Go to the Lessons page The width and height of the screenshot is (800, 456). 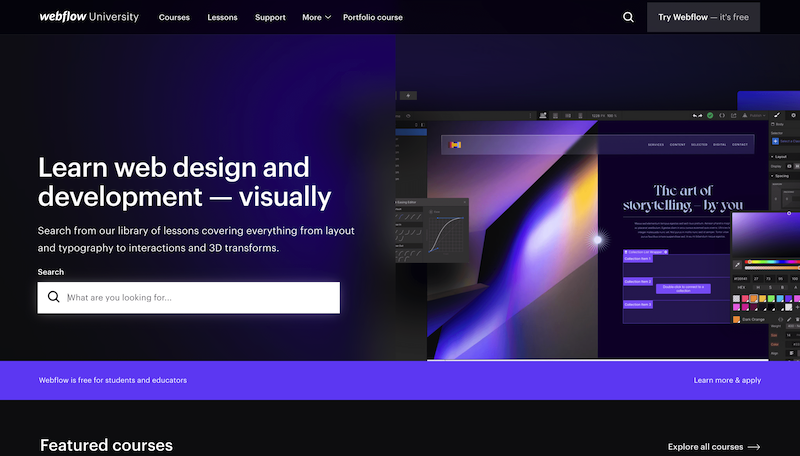click(222, 17)
